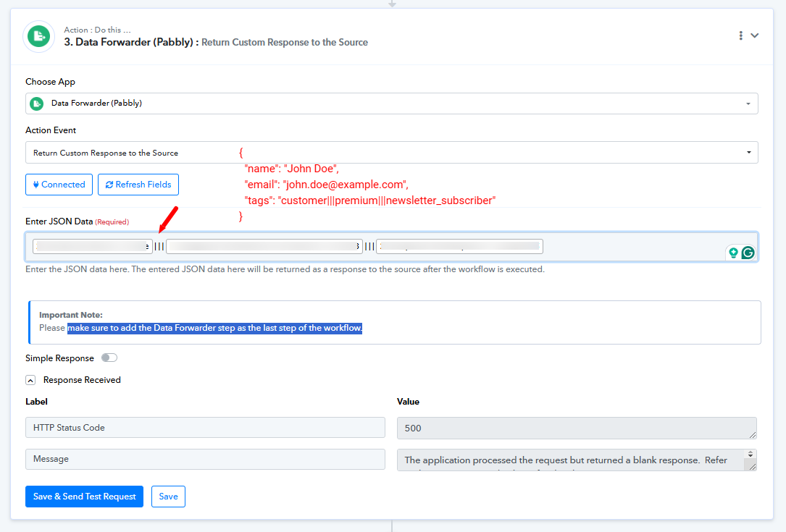
Task: Click the green lightbulb suggestion icon
Action: [733, 253]
